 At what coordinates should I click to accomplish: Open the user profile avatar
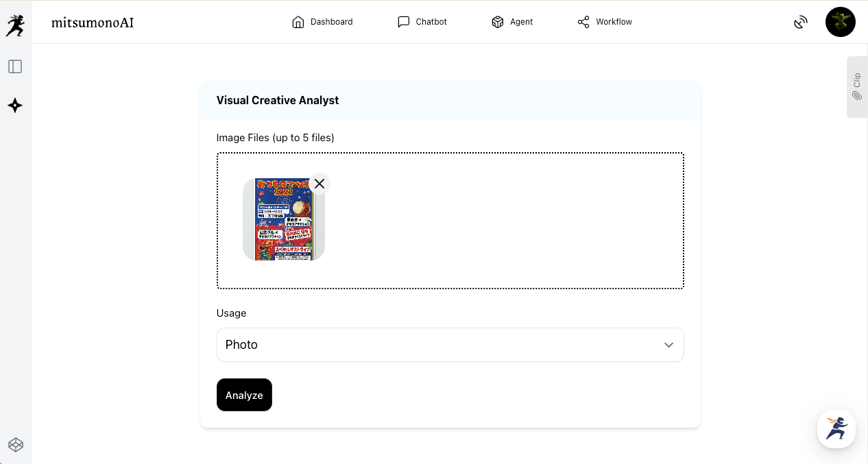click(x=841, y=22)
